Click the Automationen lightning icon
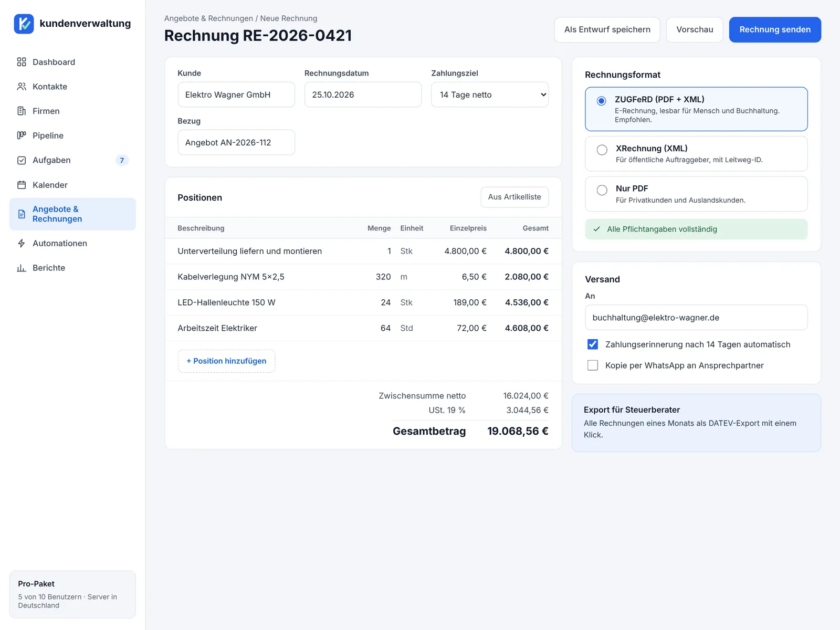 click(22, 243)
